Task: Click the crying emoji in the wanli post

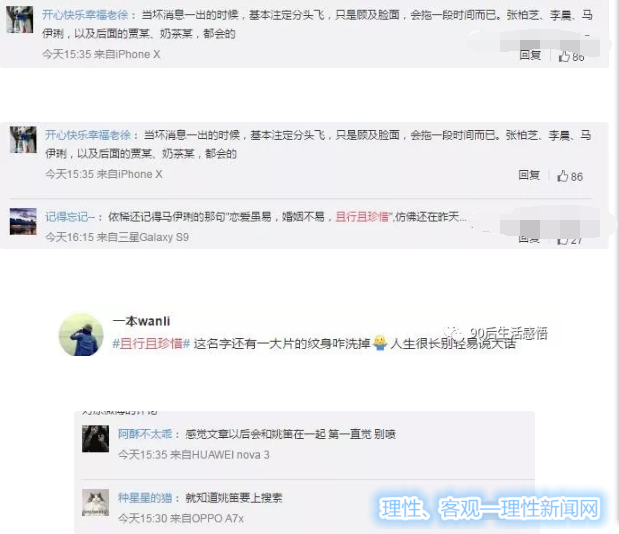Action: (380, 343)
